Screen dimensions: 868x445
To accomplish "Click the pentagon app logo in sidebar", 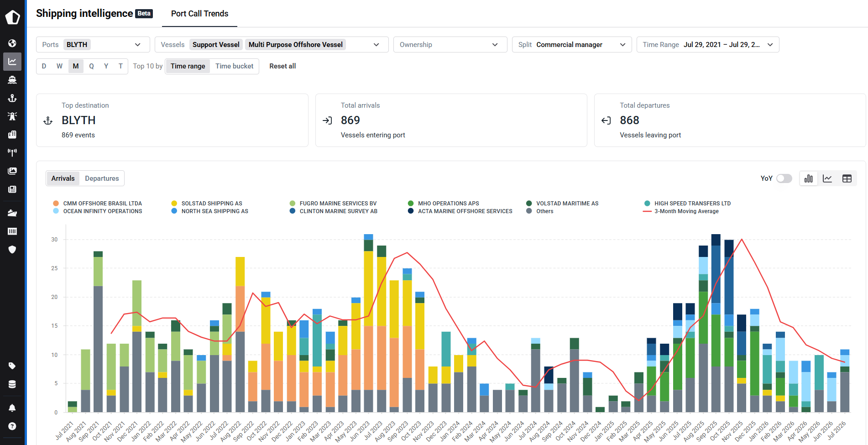I will [x=12, y=17].
